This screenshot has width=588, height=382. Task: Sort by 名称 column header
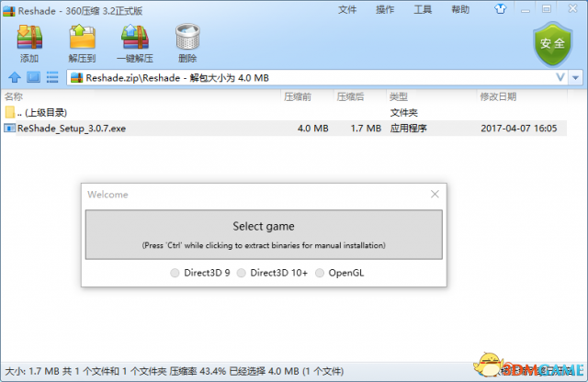(x=141, y=96)
